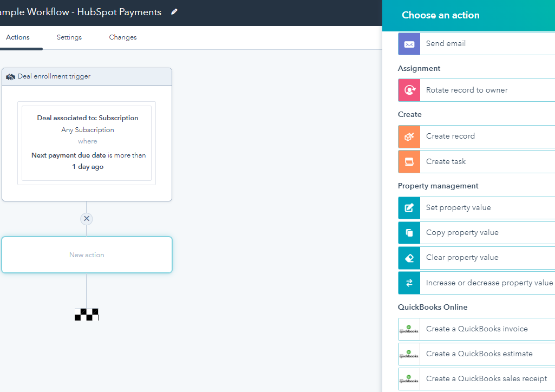Select the Actions tab
The height and width of the screenshot is (392, 555).
click(18, 37)
